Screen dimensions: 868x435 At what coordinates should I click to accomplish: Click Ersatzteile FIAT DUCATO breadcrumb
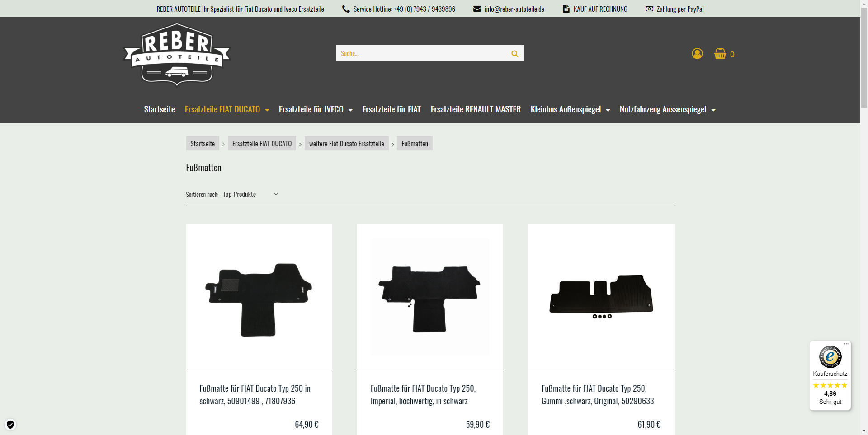[x=262, y=143]
